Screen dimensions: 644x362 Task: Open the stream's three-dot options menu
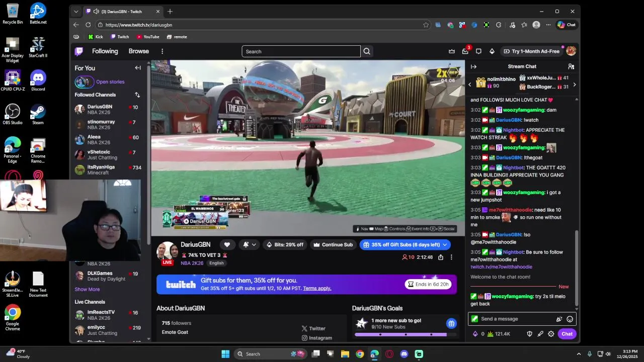click(x=451, y=257)
